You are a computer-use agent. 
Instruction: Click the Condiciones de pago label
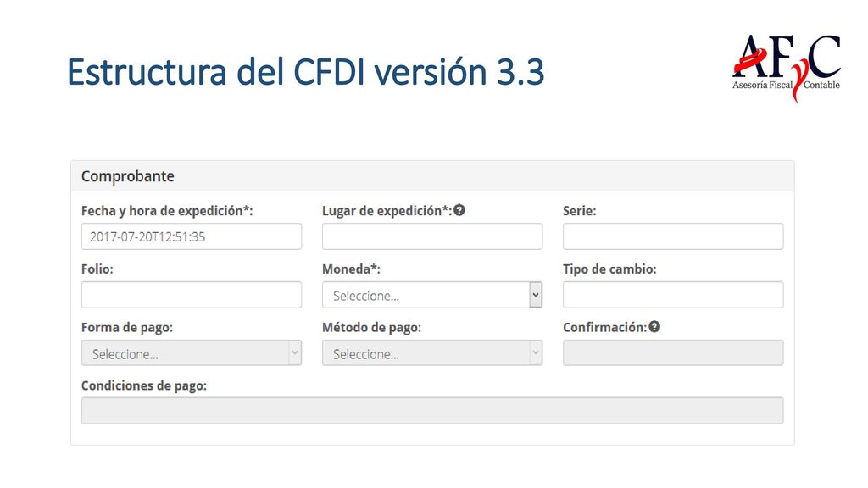coord(144,385)
